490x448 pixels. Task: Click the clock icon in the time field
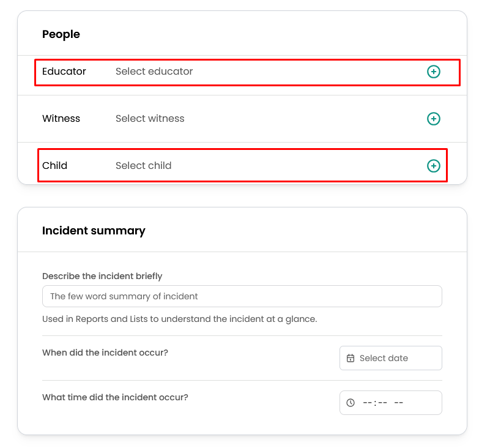351,403
